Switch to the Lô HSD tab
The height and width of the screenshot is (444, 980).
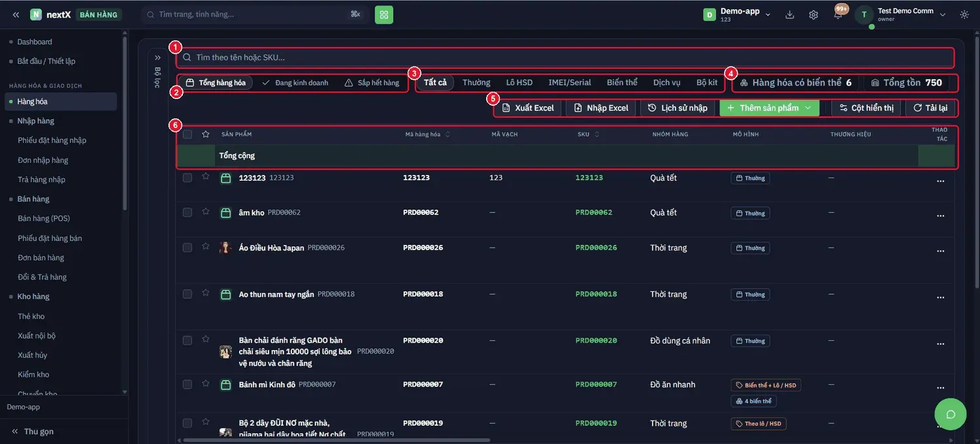519,82
